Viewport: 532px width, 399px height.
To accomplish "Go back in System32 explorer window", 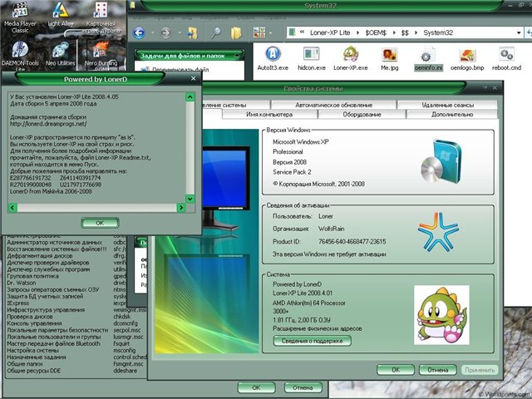I will pyautogui.click(x=139, y=33).
